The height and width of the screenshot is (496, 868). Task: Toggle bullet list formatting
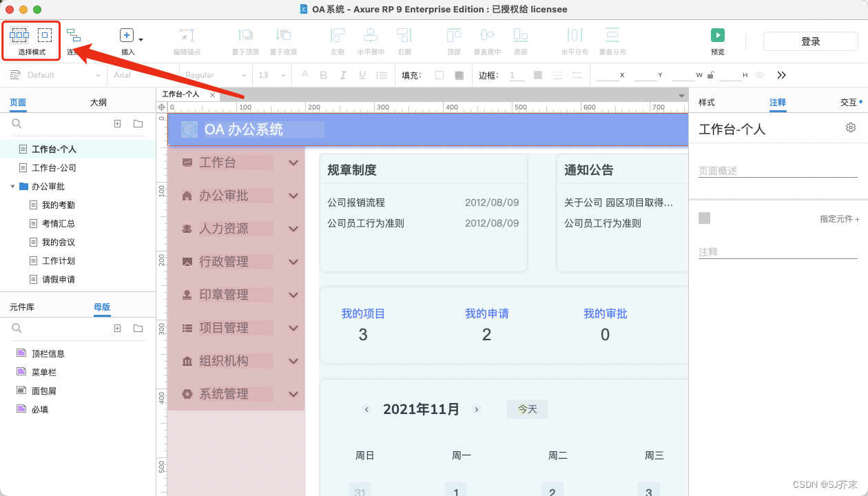[381, 75]
